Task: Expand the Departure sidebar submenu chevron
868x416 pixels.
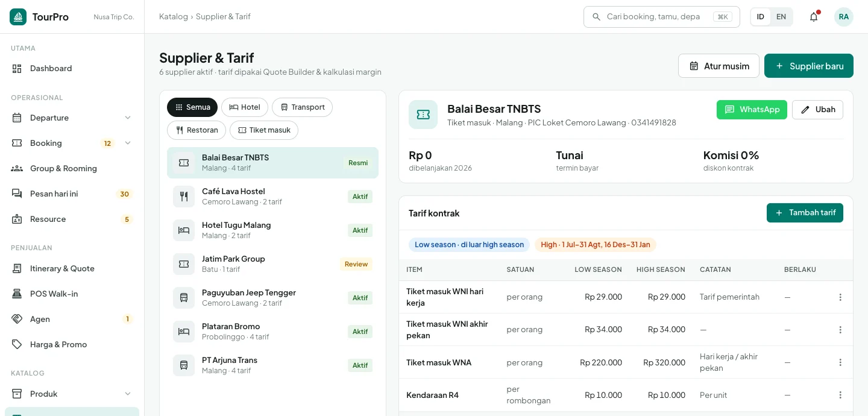Action: (128, 118)
